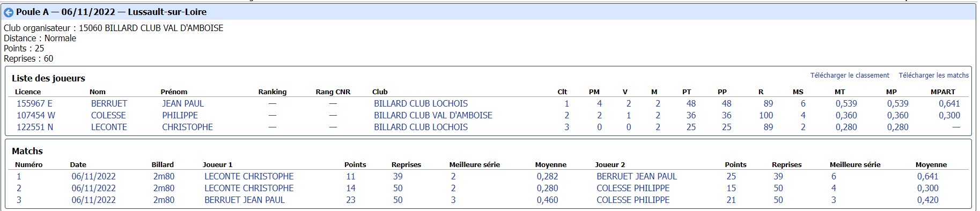This screenshot has height=211, width=980.
Task: Select licence 107454 W in player list
Action: click(x=35, y=115)
